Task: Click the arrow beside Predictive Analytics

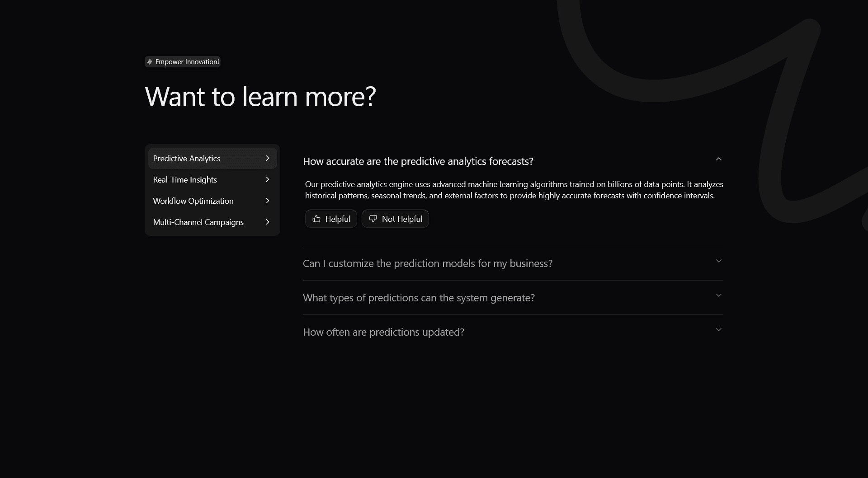Action: tap(268, 159)
